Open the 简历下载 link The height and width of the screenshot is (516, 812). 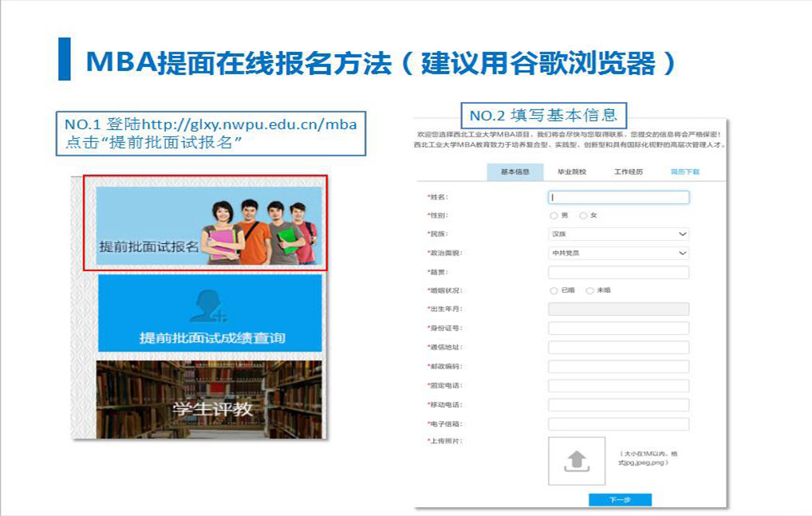(x=684, y=171)
